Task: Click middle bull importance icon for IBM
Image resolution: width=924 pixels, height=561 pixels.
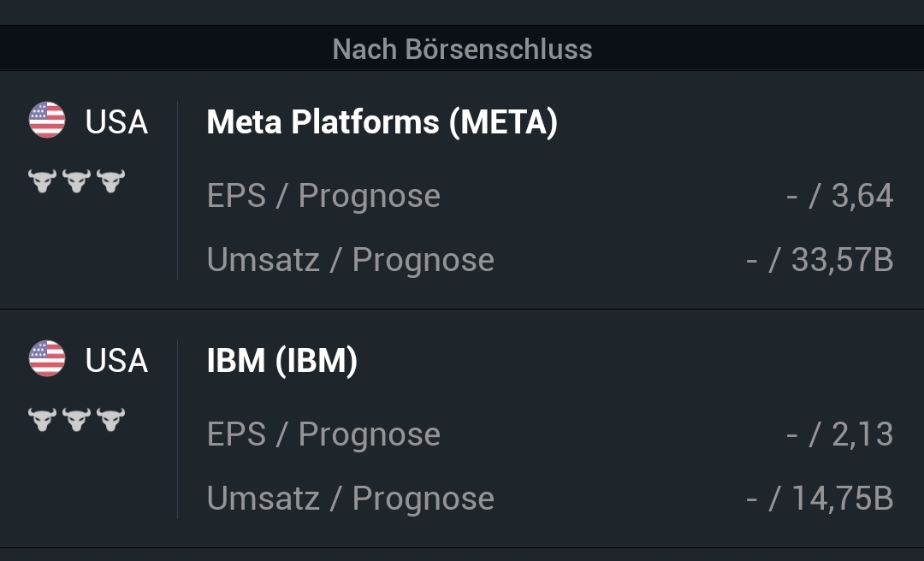Action: click(x=76, y=419)
